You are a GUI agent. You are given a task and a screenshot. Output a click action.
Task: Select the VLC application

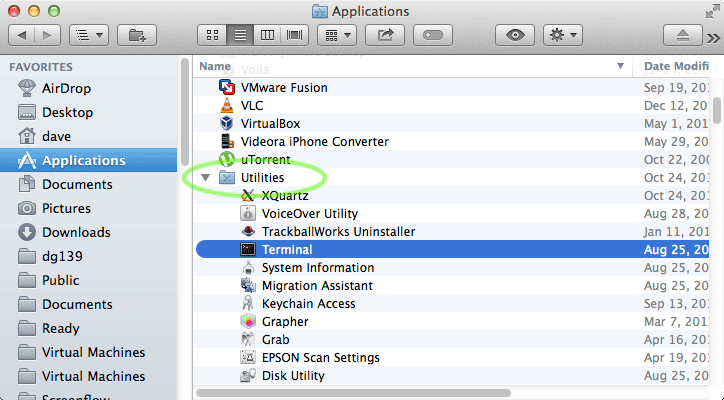pos(452,105)
